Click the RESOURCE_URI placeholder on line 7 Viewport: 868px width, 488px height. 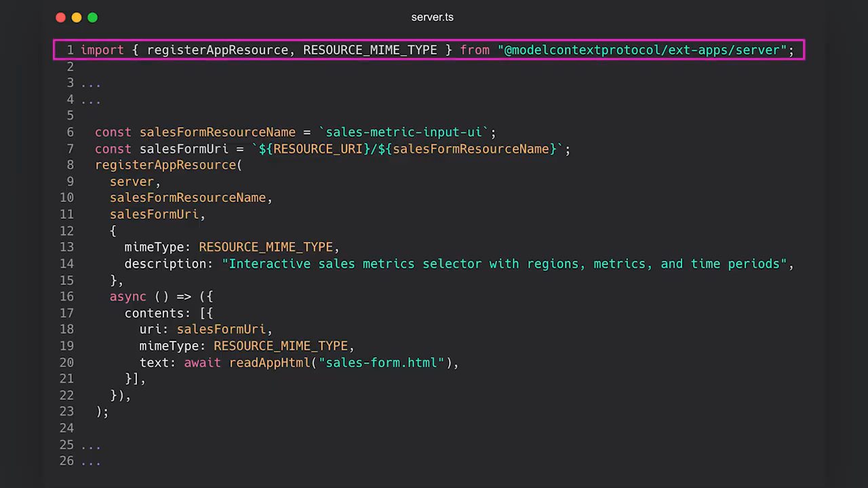click(318, 149)
